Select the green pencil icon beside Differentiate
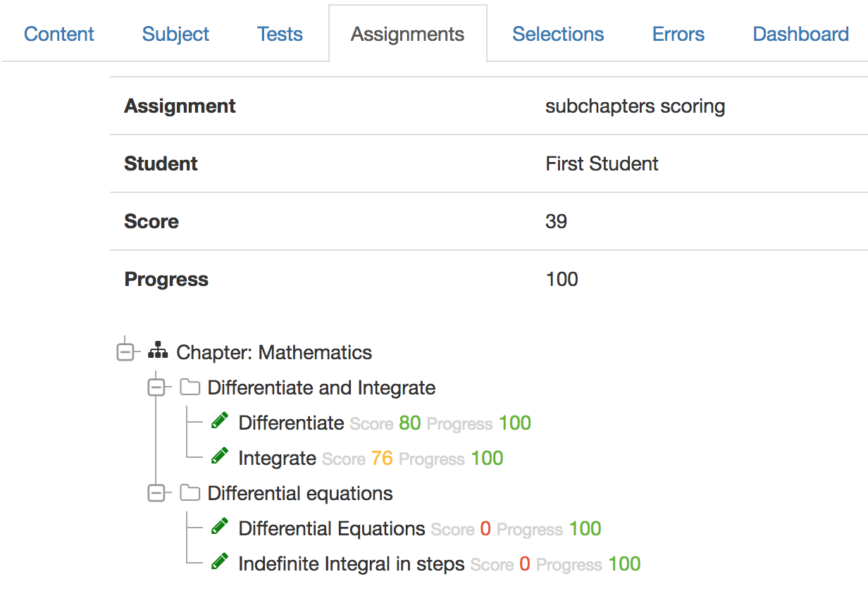Screen dimensions: 868x610 click(x=220, y=421)
